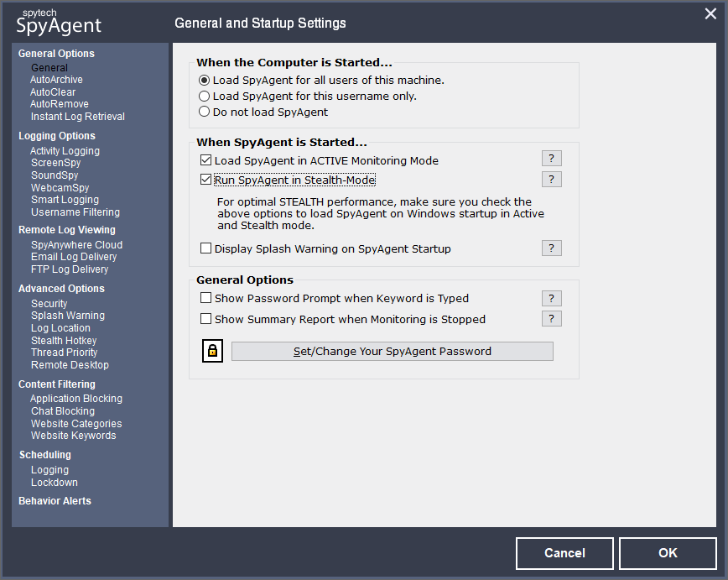Image resolution: width=728 pixels, height=580 pixels.
Task: Open help for Display Splash Warning option
Action: pyautogui.click(x=552, y=248)
